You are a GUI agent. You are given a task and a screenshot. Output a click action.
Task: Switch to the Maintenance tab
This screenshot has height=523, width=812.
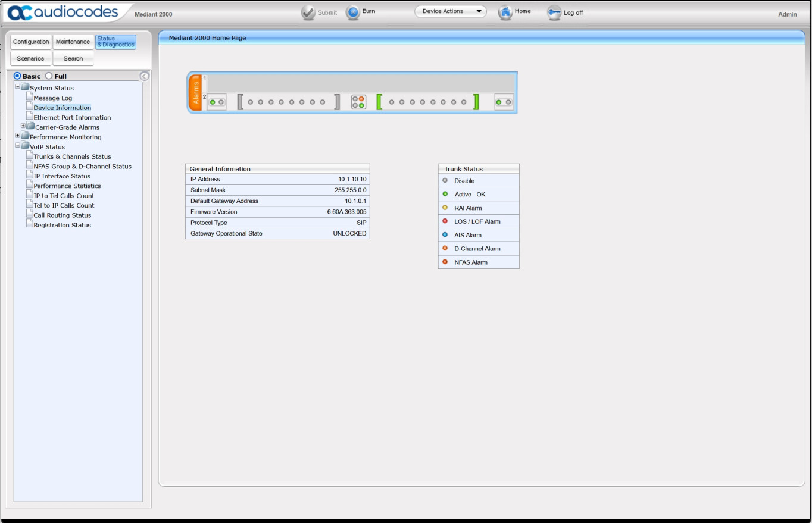coord(73,42)
